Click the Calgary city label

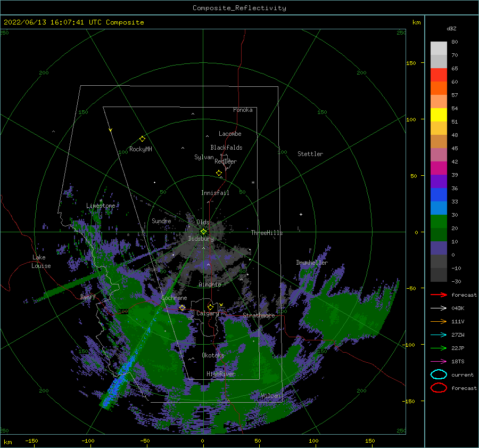click(208, 313)
